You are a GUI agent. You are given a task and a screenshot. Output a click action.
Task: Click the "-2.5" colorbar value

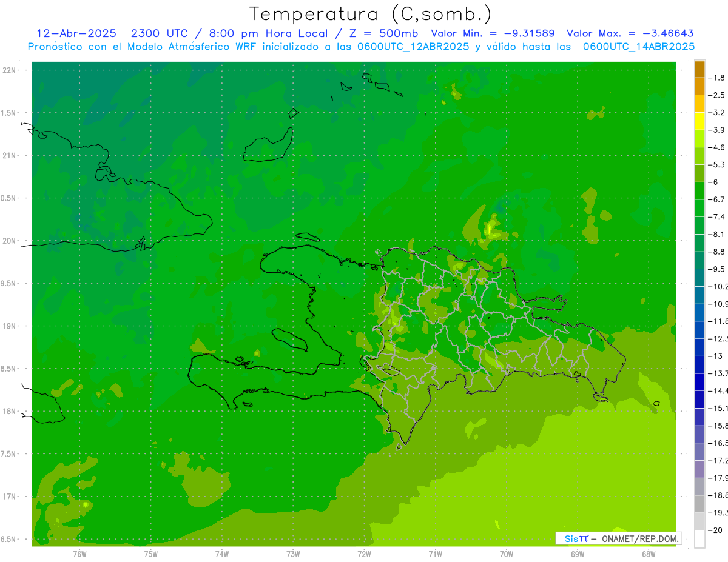click(x=717, y=95)
